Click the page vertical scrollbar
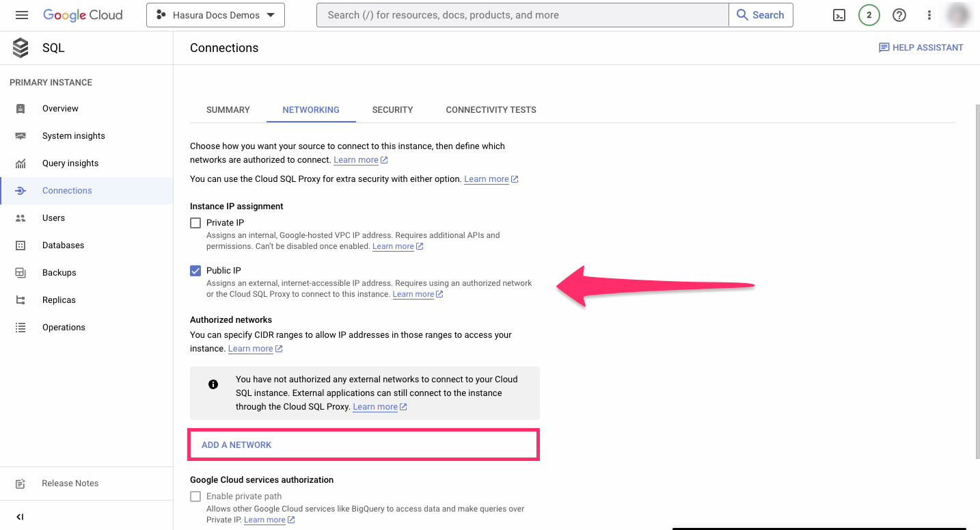This screenshot has width=980, height=530. pyautogui.click(x=977, y=280)
